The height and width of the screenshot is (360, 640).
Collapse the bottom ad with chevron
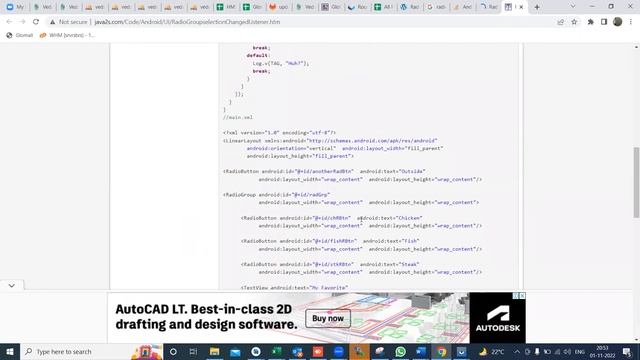(11, 286)
